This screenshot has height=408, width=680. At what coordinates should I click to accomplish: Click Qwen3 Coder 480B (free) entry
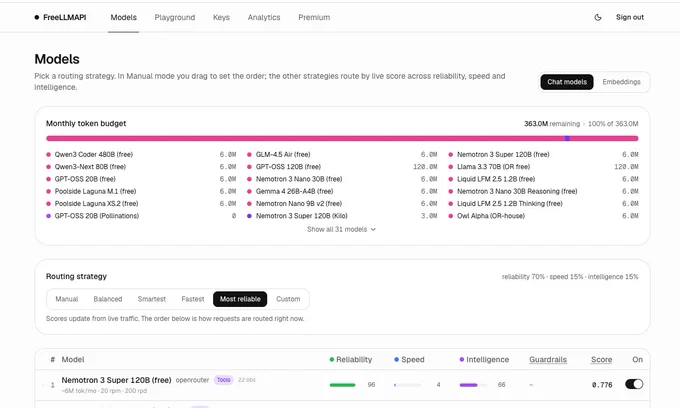(x=94, y=154)
